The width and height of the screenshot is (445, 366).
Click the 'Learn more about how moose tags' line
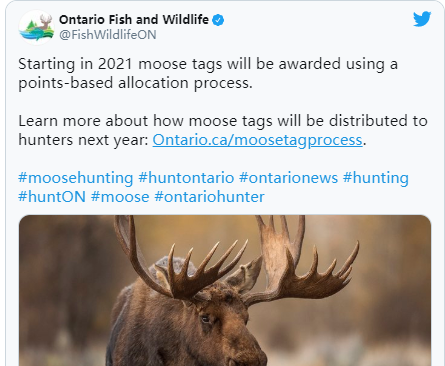[223, 121]
